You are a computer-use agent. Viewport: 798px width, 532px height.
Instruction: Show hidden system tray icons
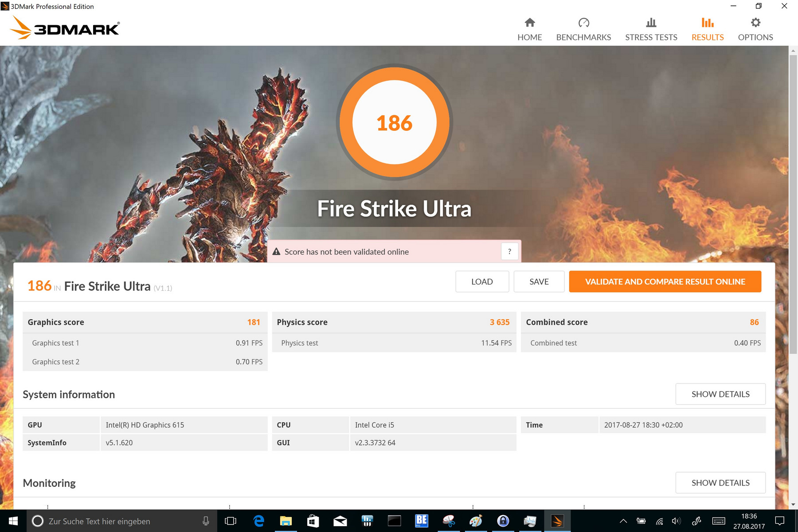click(x=623, y=521)
